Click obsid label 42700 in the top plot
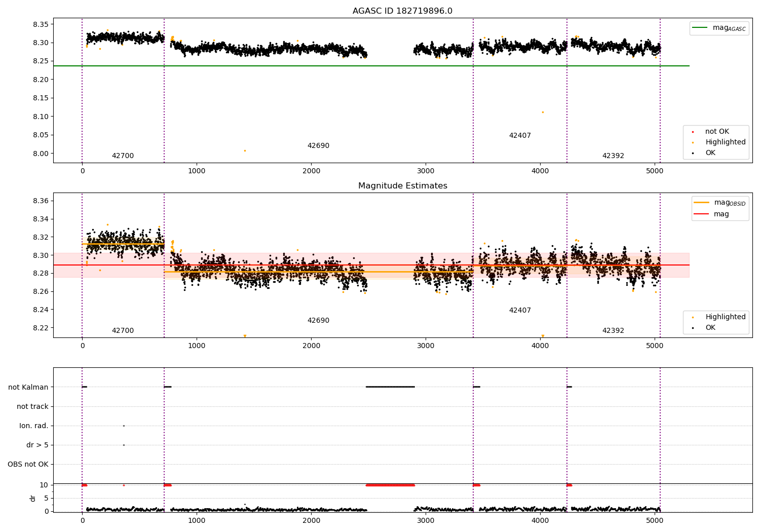 click(x=123, y=156)
